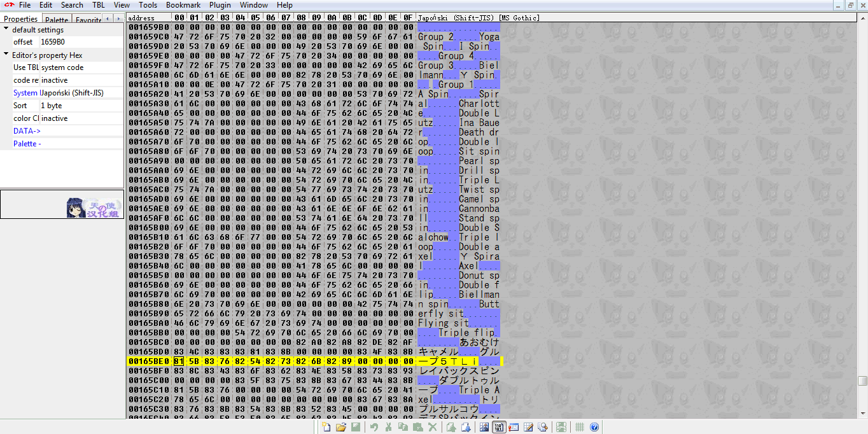This screenshot has height=434, width=868.
Task: Click the 0F column header
Action: point(408,18)
